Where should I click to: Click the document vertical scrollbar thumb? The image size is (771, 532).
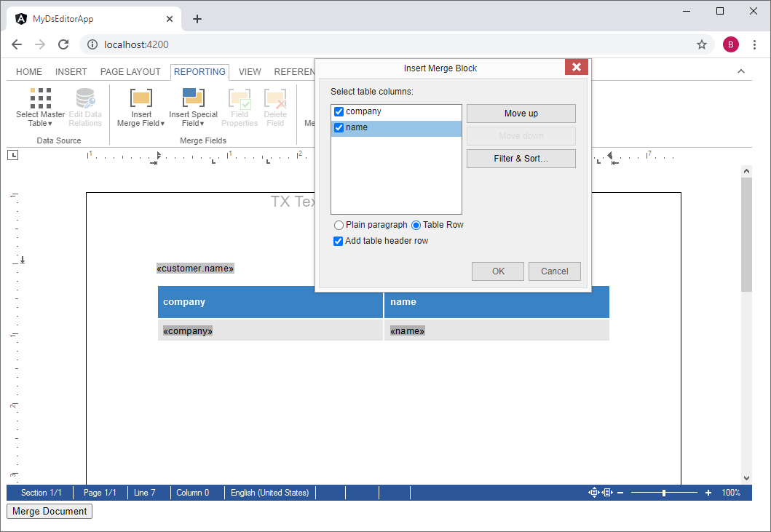pyautogui.click(x=746, y=234)
